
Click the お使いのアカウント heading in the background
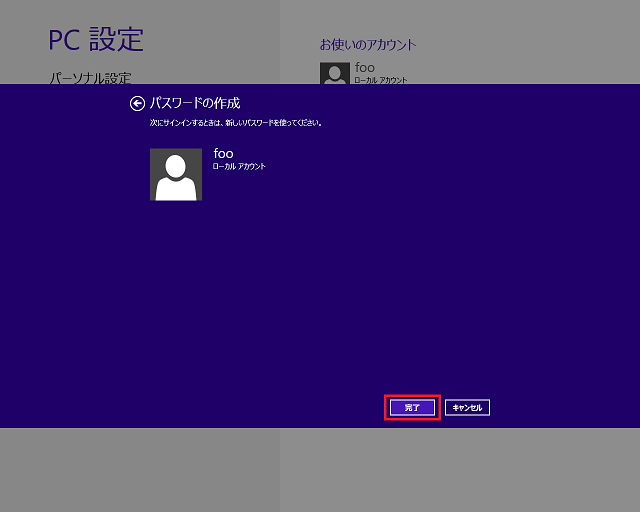(x=368, y=44)
